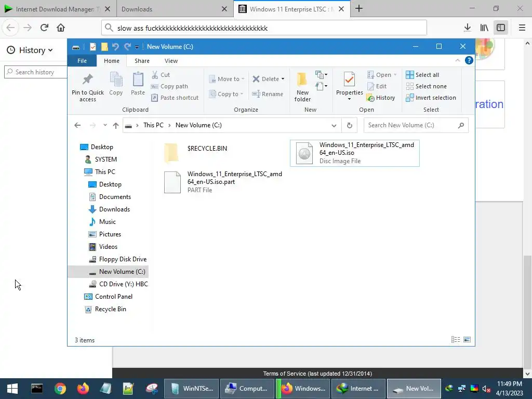532x399 pixels.
Task: Click Select all in ribbon
Action: (x=422, y=75)
